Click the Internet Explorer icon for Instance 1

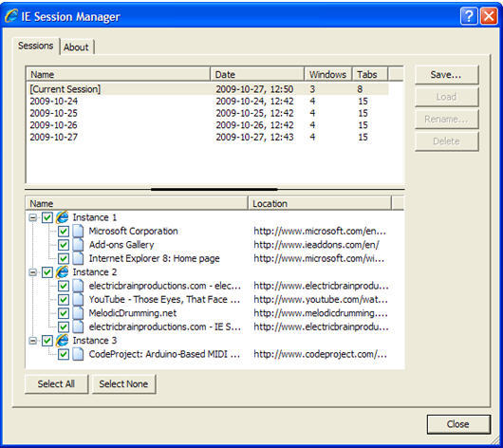coord(63,217)
